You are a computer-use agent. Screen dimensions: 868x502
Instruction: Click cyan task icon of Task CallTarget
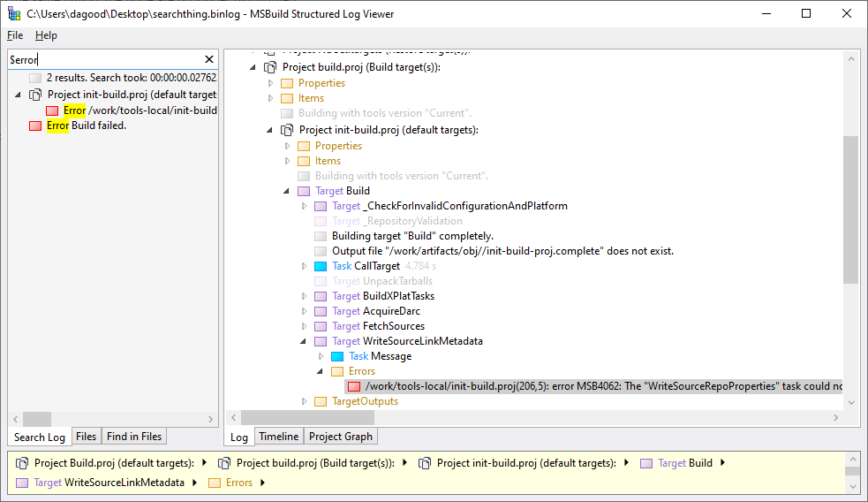click(x=321, y=266)
